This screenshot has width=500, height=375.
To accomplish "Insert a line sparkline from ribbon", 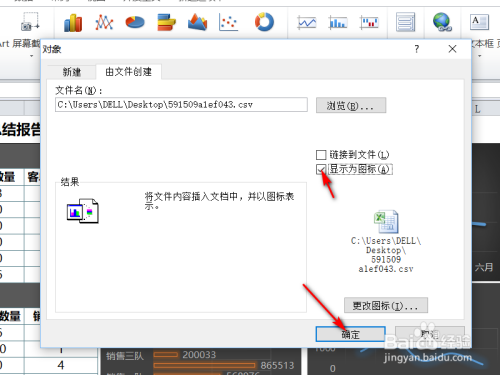I will tap(307, 23).
